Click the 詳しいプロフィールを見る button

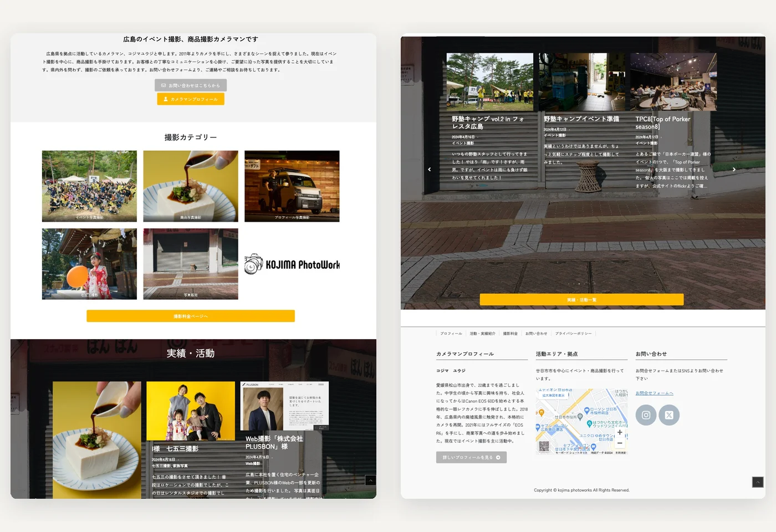coord(471,457)
